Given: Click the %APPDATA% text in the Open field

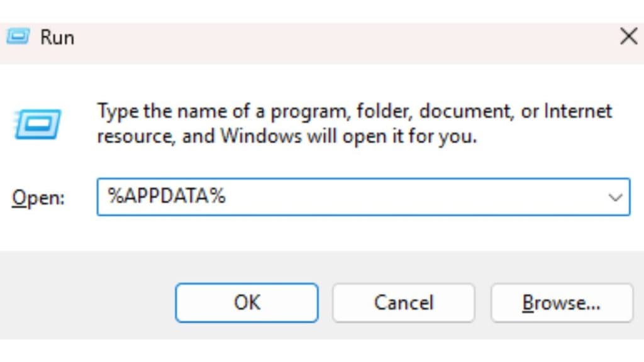Looking at the screenshot, I should tap(166, 196).
